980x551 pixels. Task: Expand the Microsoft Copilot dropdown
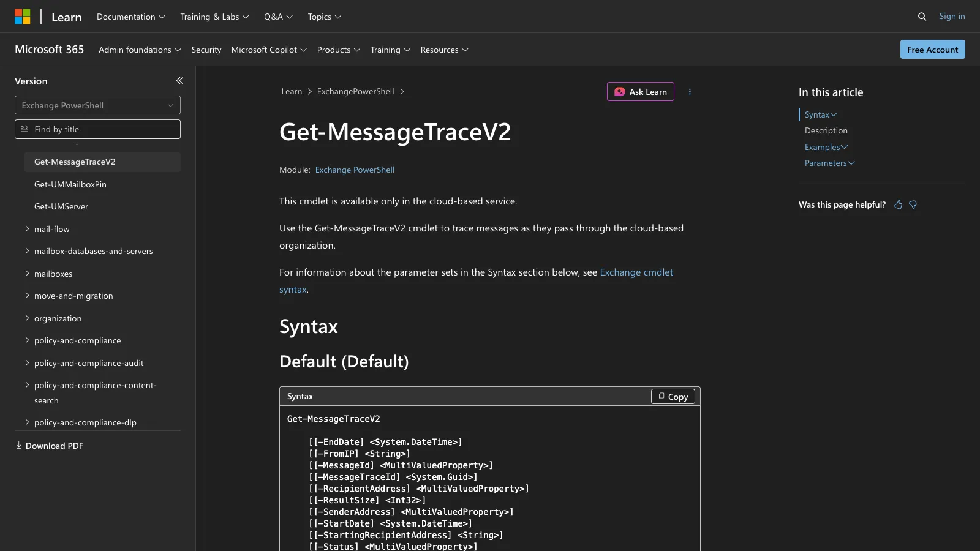269,50
